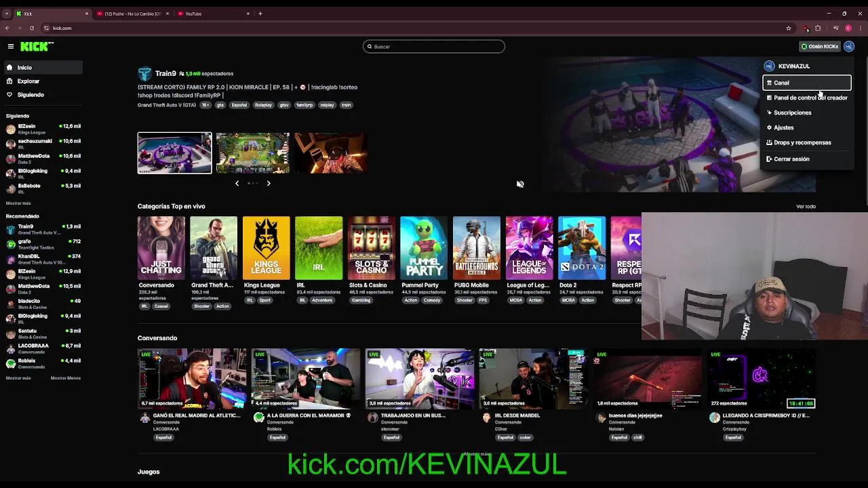Open the League of Legends category card
868x488 pixels.
click(x=529, y=248)
